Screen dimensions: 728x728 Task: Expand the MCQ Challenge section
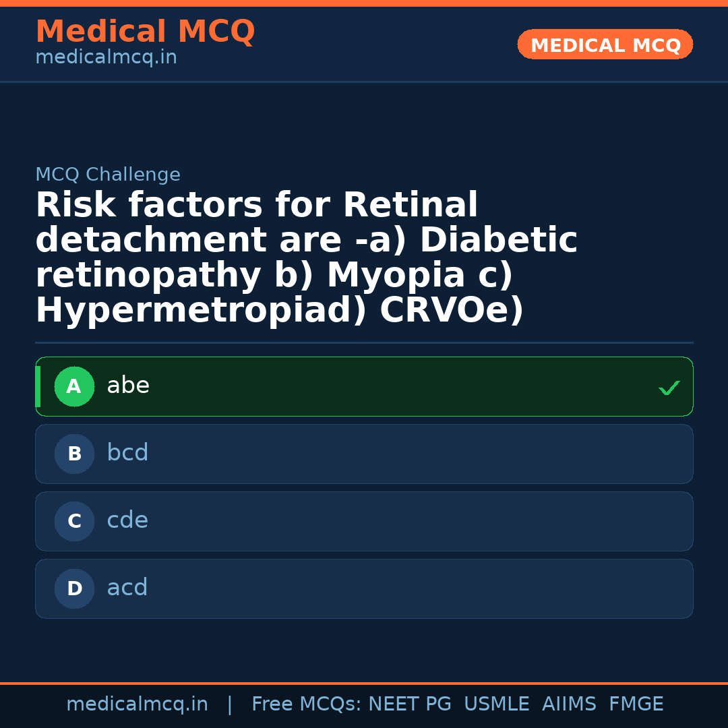pyautogui.click(x=108, y=174)
